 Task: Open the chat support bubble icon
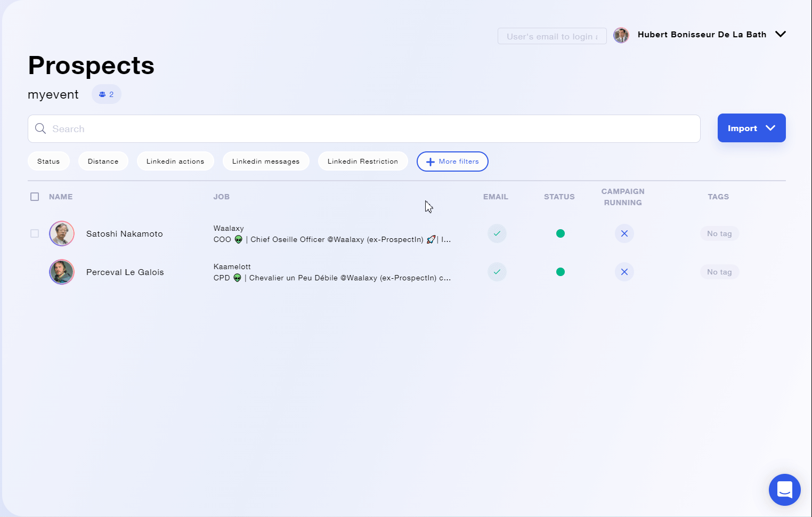(x=784, y=489)
